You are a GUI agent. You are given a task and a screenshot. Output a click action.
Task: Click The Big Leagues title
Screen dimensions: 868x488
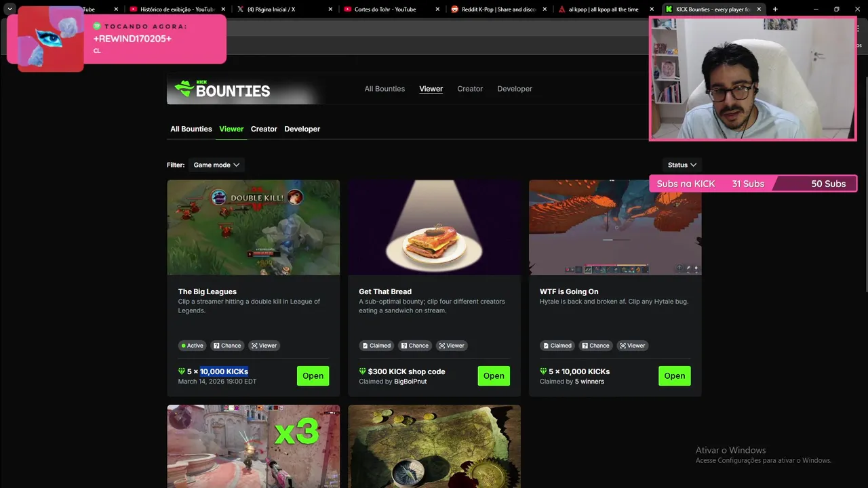[x=208, y=291]
